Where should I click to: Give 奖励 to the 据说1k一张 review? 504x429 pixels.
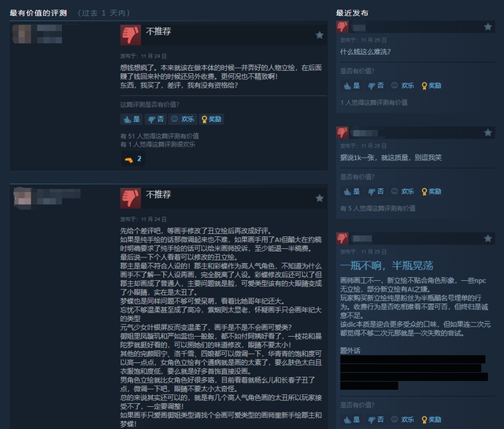click(x=431, y=191)
